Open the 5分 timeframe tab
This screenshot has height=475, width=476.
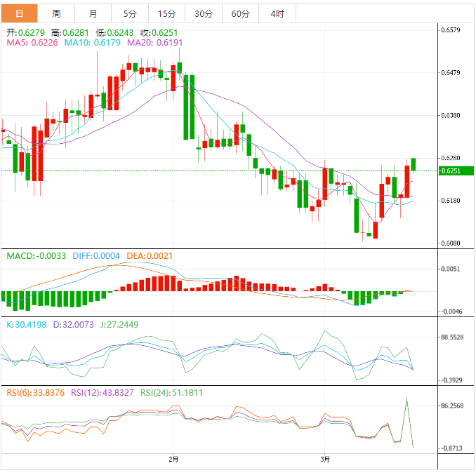130,13
